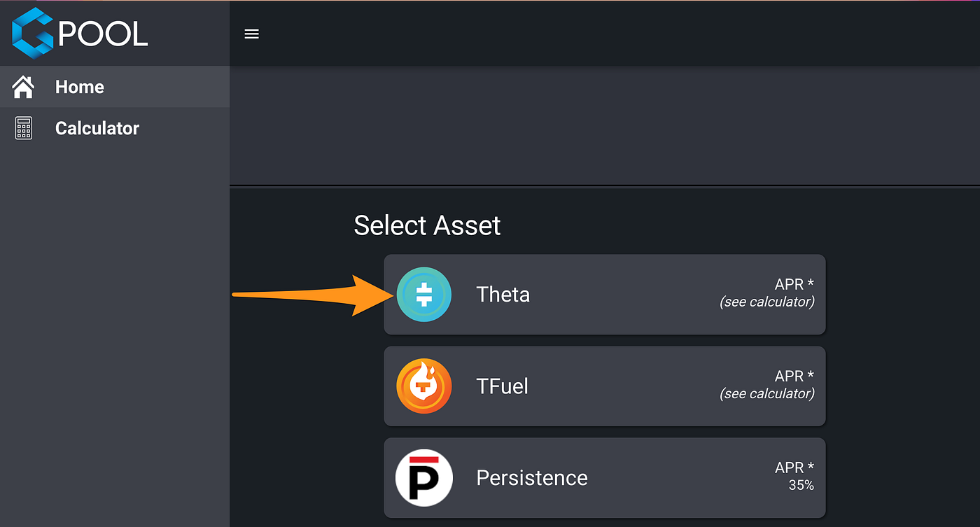Select the TFuel flame icon
The width and height of the screenshot is (980, 527).
(x=423, y=386)
